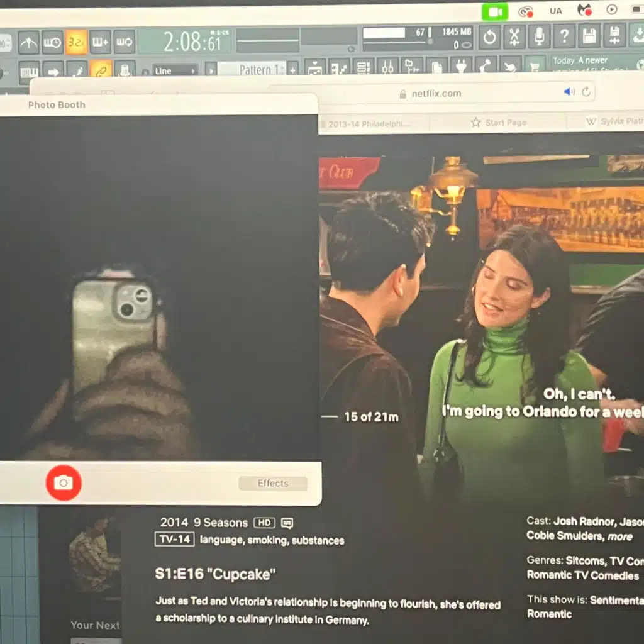This screenshot has width=644, height=644.
Task: Click the netflix.com address field
Action: tap(431, 93)
